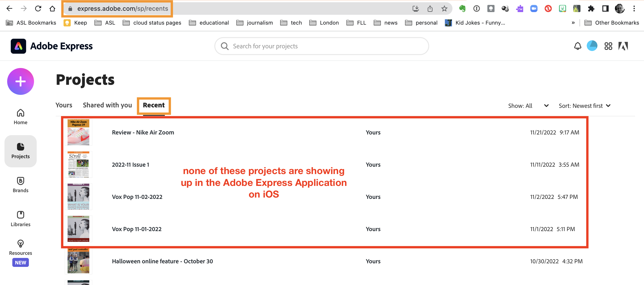Select the Yours projects tab
Viewport: 644px width, 285px height.
tap(64, 105)
